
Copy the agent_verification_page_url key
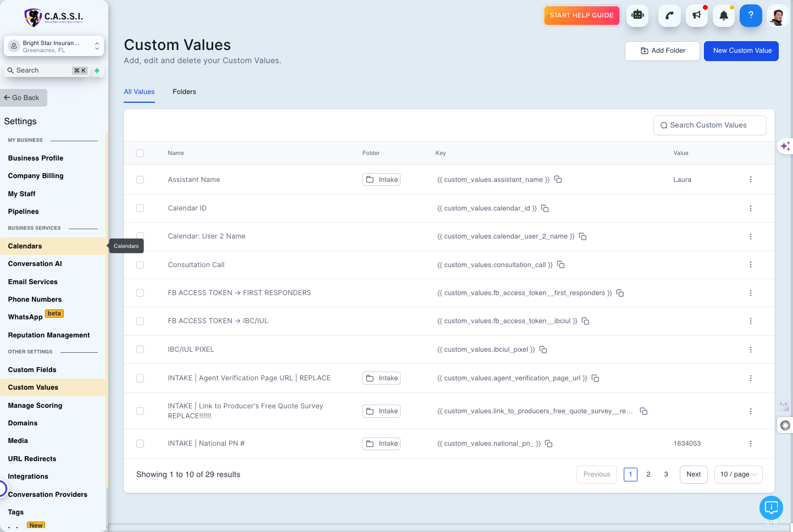(x=595, y=378)
